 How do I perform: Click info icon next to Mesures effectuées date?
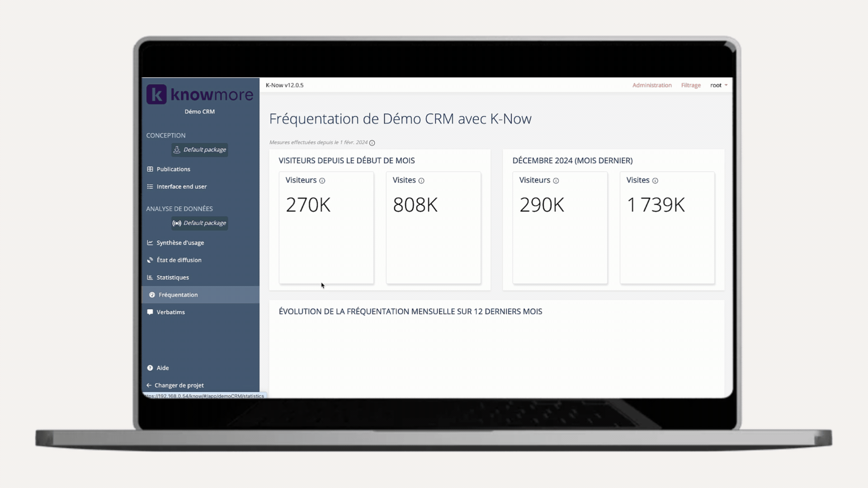click(372, 143)
